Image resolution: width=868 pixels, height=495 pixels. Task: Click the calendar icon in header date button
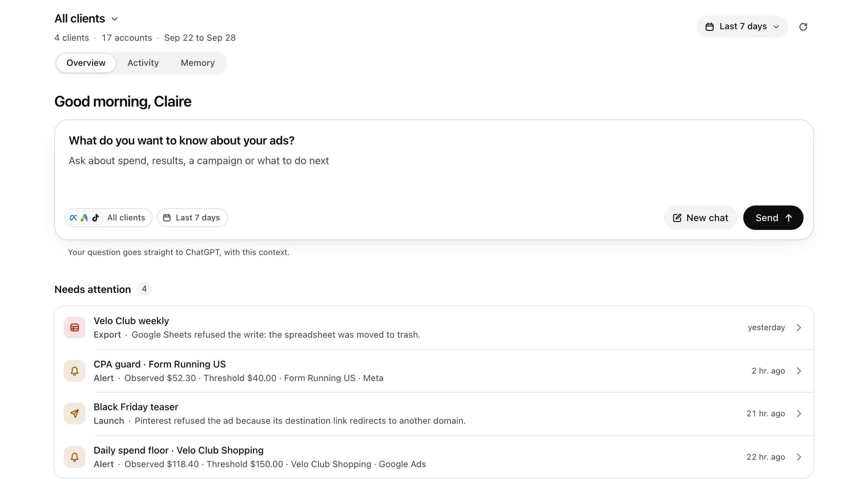tap(710, 27)
